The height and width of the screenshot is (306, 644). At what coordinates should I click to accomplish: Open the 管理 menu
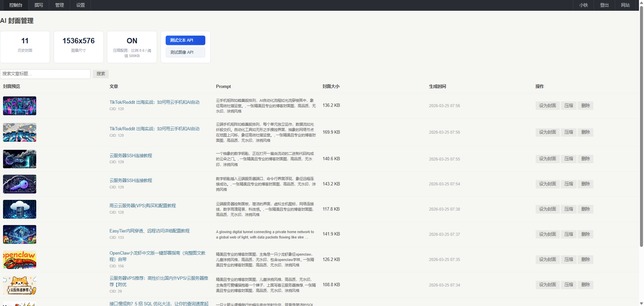tap(59, 5)
